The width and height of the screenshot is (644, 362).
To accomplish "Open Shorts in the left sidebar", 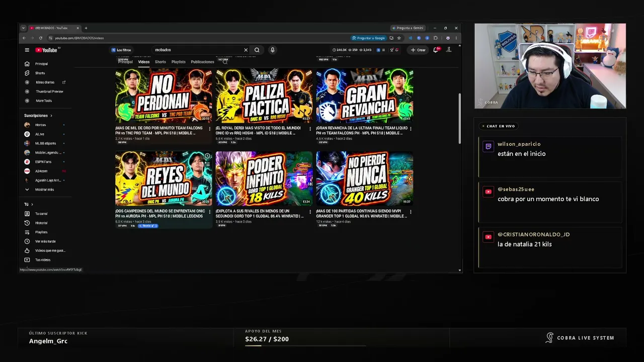I will (40, 73).
